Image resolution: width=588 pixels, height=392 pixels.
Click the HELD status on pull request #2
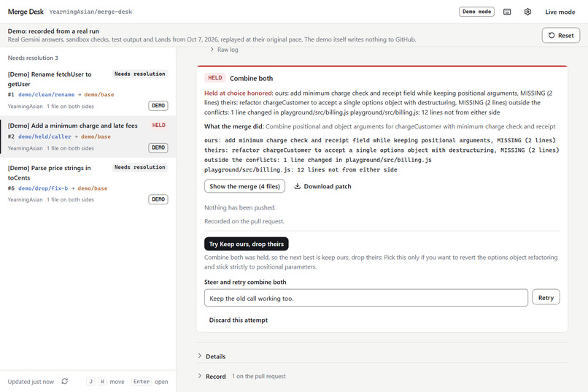[x=158, y=126]
